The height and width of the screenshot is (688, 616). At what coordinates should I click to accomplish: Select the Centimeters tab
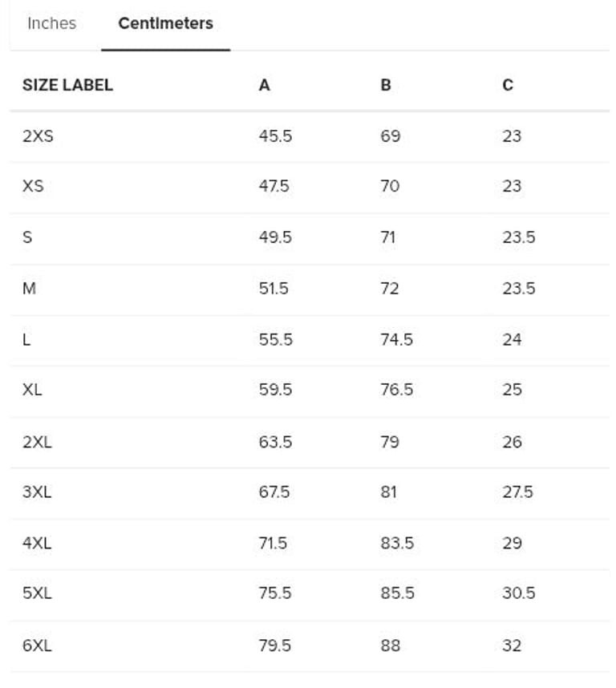[165, 23]
